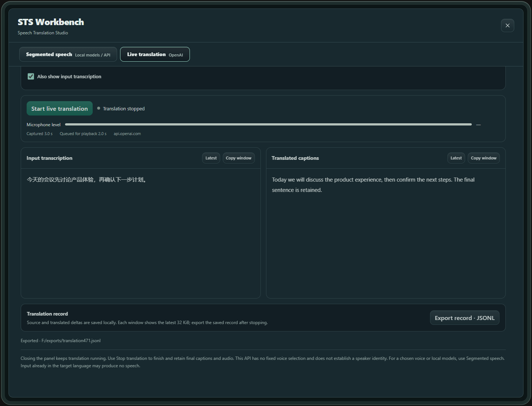Click the Translation record heading
Viewport: 532px width, 406px height.
point(47,314)
